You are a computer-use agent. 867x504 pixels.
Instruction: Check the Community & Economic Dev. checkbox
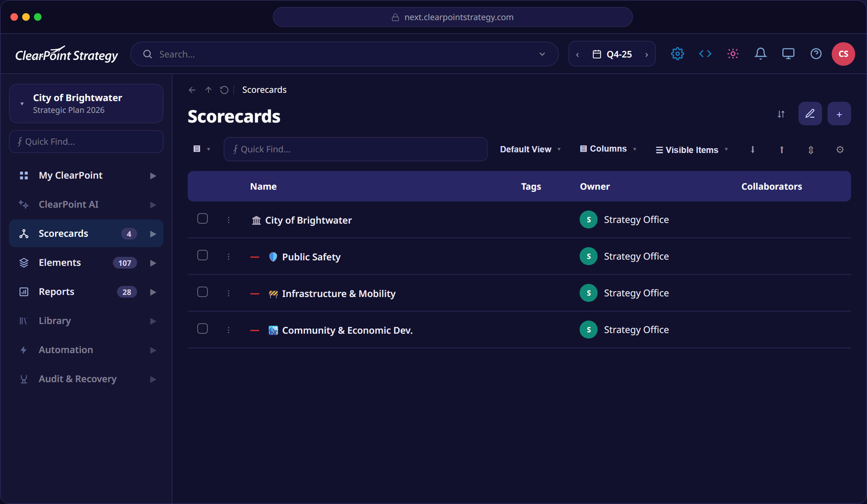click(x=203, y=329)
